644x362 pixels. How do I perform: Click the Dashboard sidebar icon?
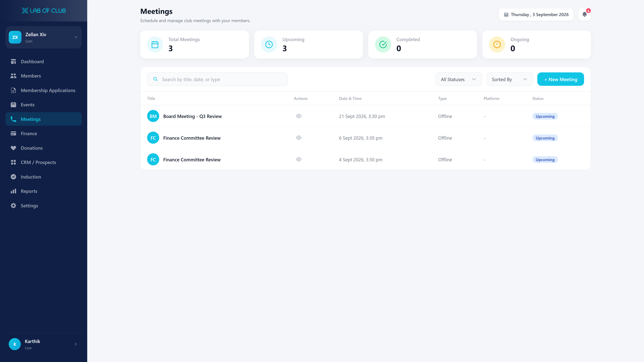14,61
